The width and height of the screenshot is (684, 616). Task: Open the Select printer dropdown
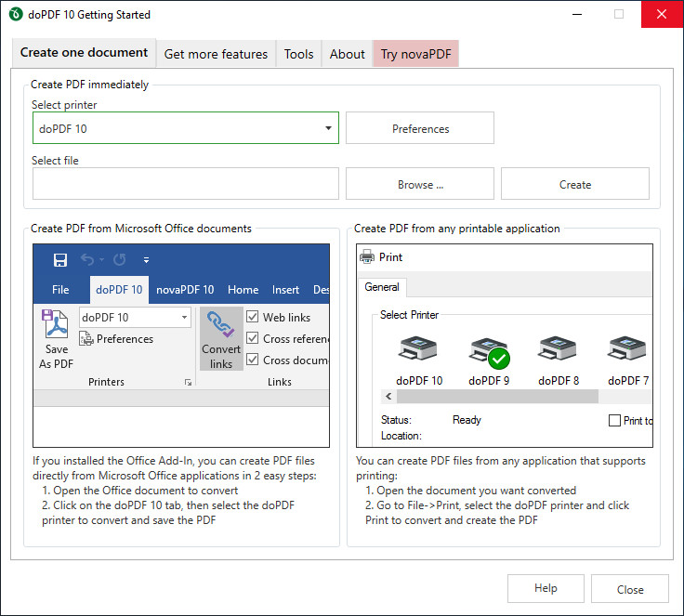pyautogui.click(x=185, y=128)
